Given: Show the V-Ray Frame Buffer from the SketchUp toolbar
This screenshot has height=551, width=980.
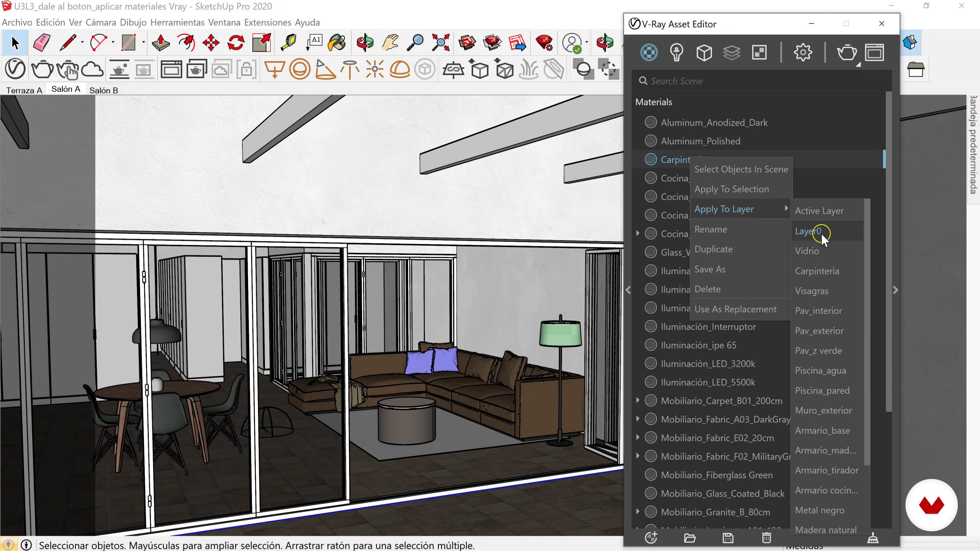Looking at the screenshot, I should click(x=171, y=69).
